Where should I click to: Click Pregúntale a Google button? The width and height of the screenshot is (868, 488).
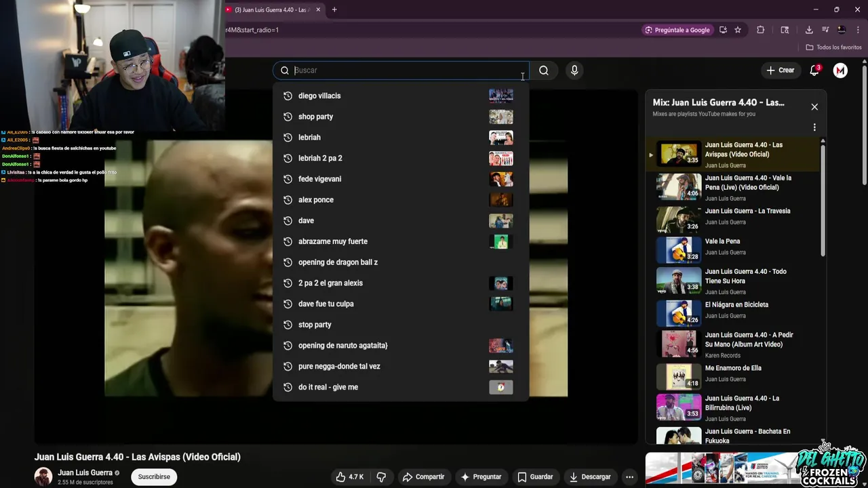[677, 30]
